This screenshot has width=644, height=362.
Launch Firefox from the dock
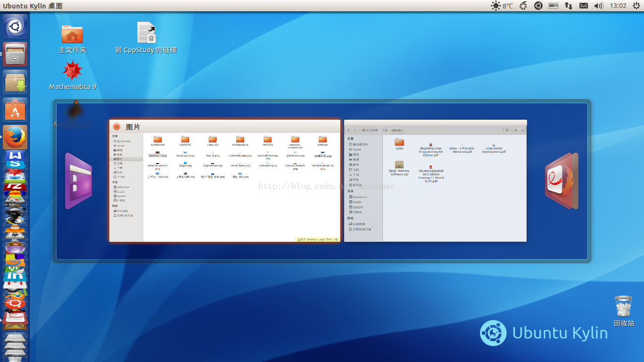coord(15,138)
